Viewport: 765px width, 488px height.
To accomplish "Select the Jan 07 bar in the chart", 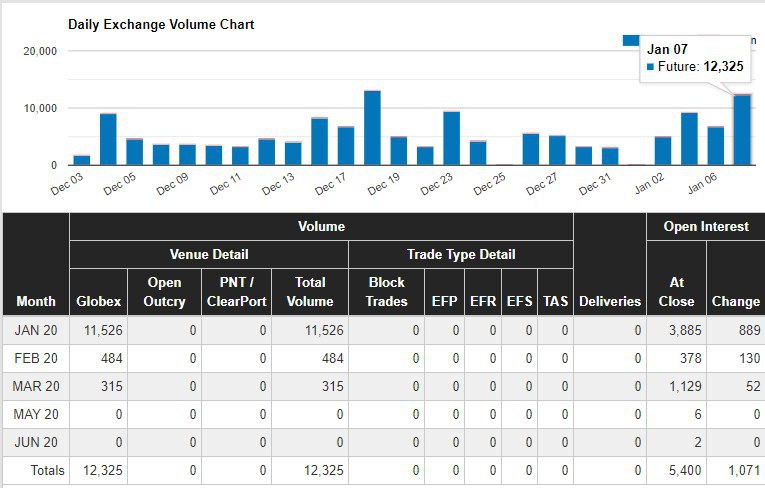I will [742, 130].
